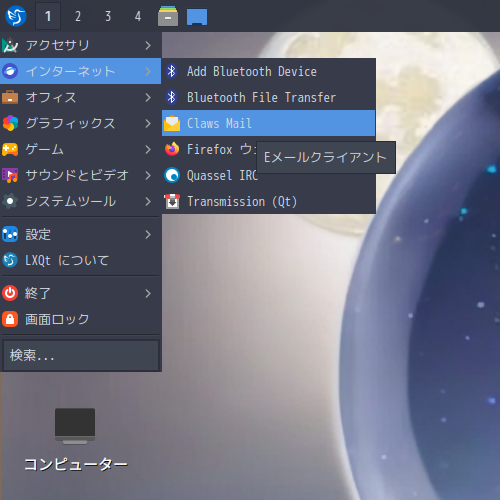Expand the オフィス submenu arrow

(x=148, y=97)
